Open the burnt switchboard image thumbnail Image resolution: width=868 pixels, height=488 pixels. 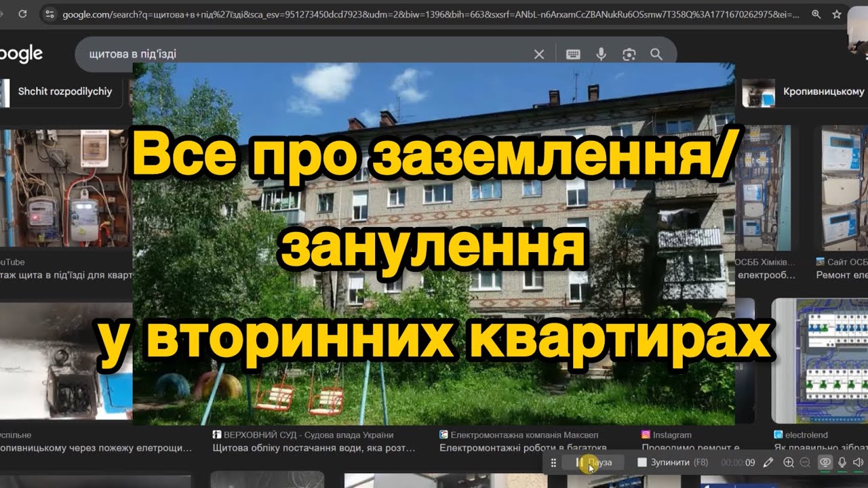pyautogui.click(x=66, y=361)
